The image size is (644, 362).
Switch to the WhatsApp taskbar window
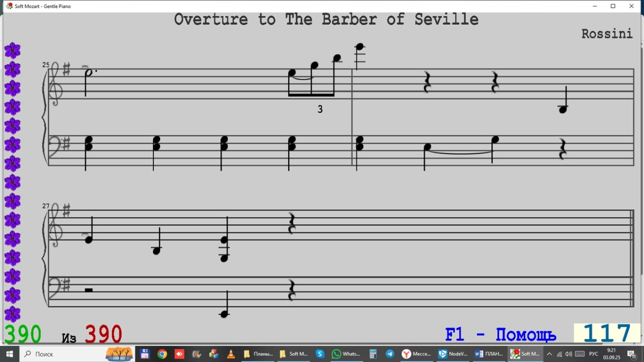(346, 354)
